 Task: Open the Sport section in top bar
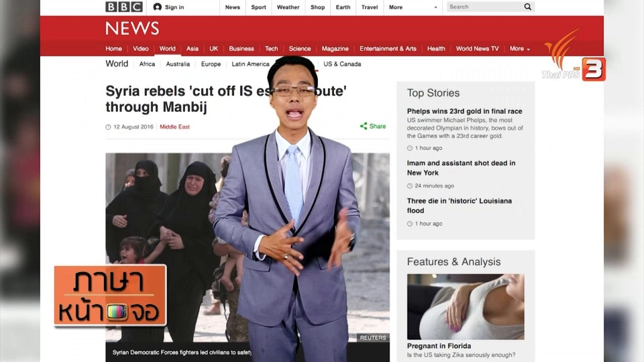(x=258, y=7)
